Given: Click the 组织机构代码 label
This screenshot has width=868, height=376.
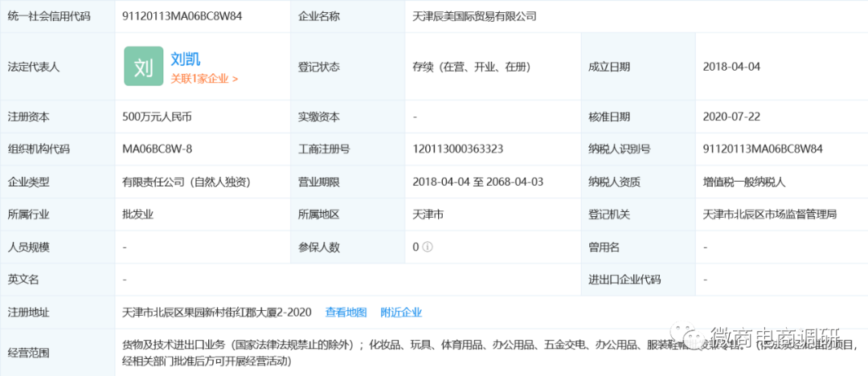Looking at the screenshot, I should tap(39, 149).
